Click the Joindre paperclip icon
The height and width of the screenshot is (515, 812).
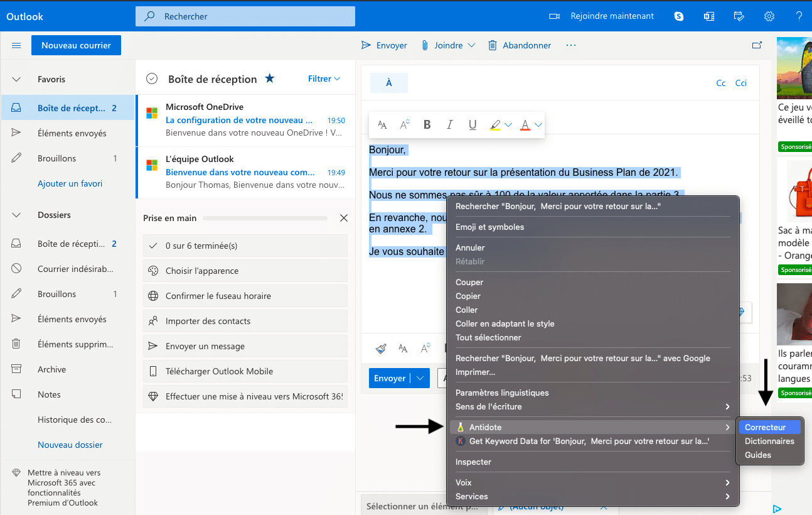click(425, 45)
